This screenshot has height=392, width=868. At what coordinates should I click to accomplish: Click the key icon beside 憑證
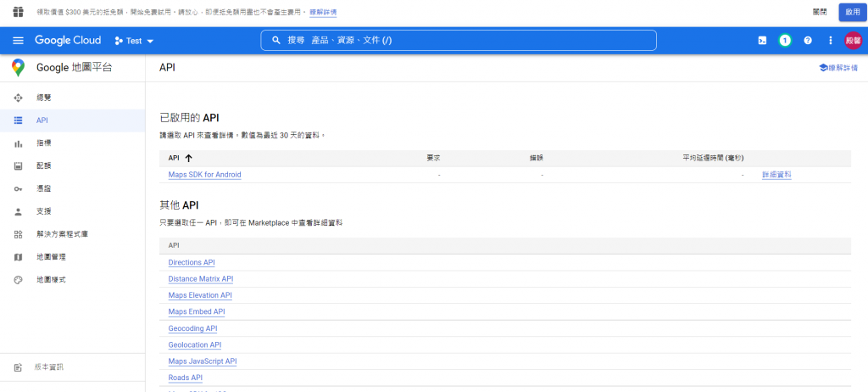(x=19, y=189)
